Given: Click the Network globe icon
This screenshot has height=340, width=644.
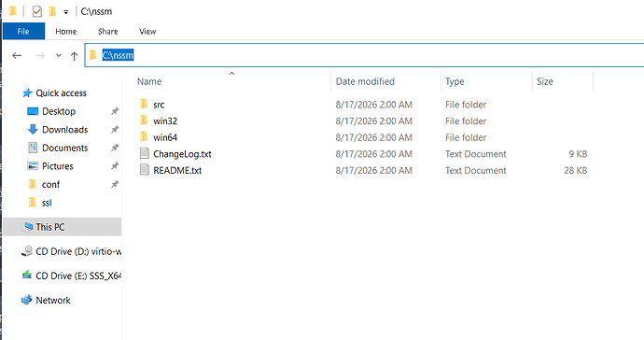Looking at the screenshot, I should [27, 300].
